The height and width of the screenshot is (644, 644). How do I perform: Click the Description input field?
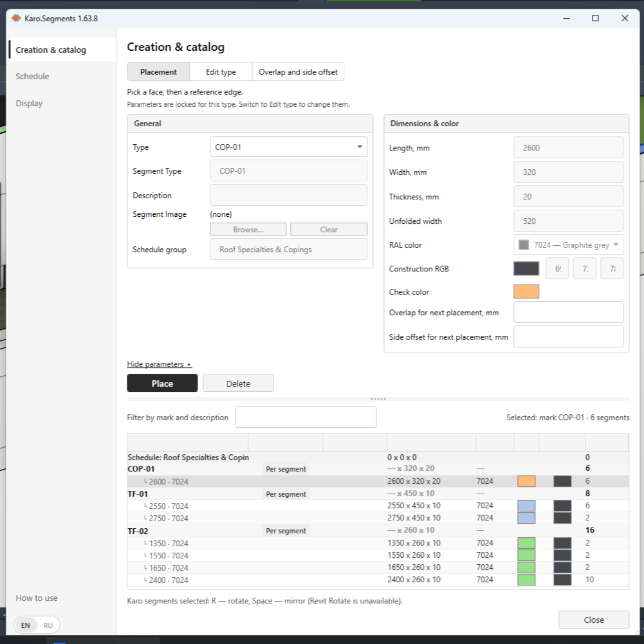click(x=289, y=195)
